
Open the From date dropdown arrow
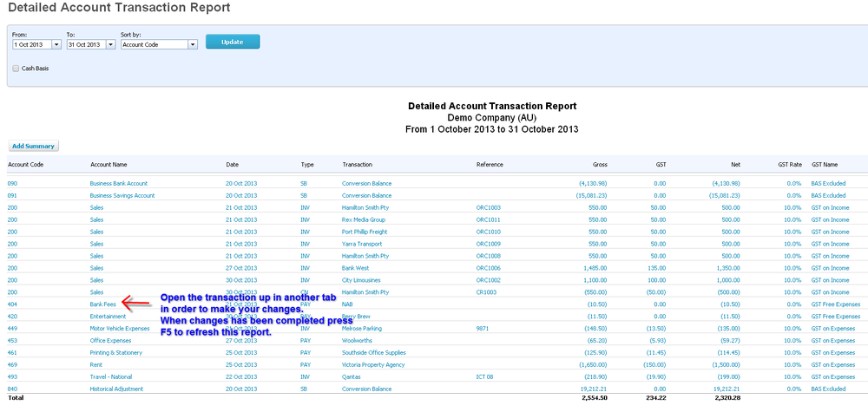point(56,44)
